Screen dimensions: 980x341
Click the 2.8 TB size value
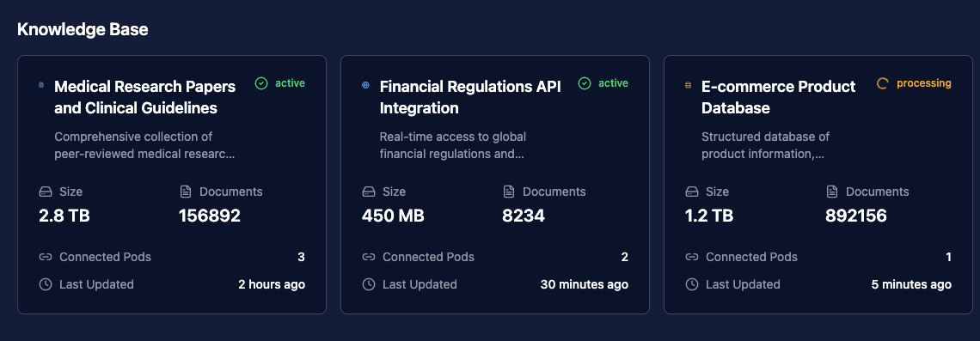tap(64, 216)
